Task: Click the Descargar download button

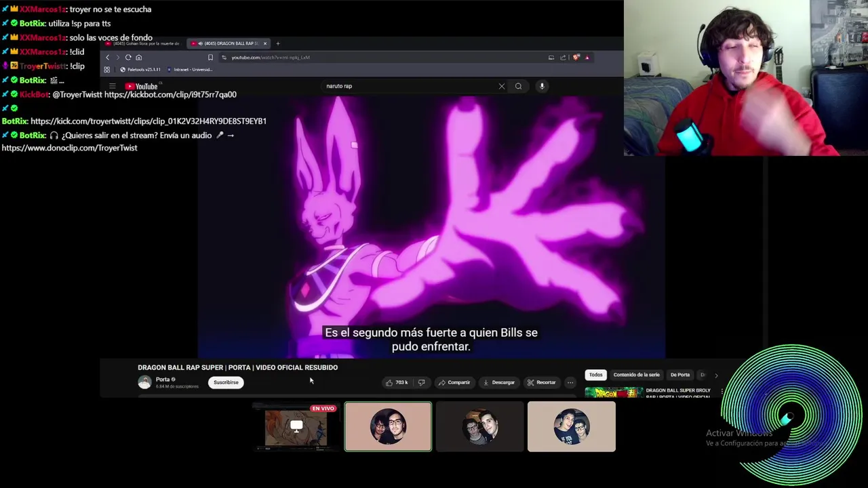Action: pyautogui.click(x=499, y=382)
